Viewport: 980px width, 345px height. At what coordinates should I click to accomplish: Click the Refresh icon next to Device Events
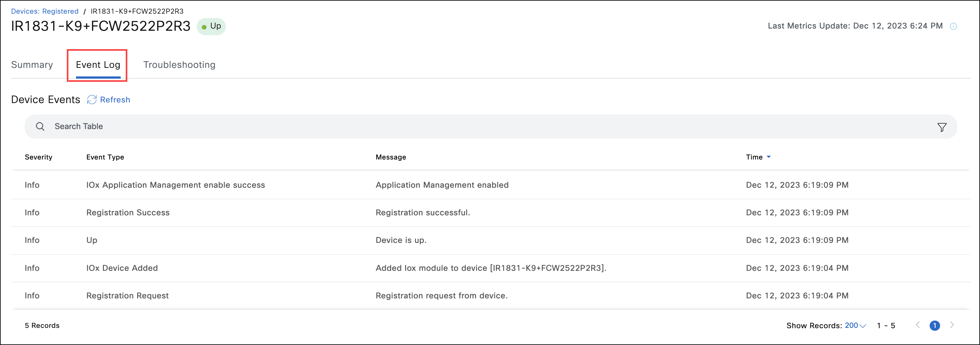(x=92, y=100)
